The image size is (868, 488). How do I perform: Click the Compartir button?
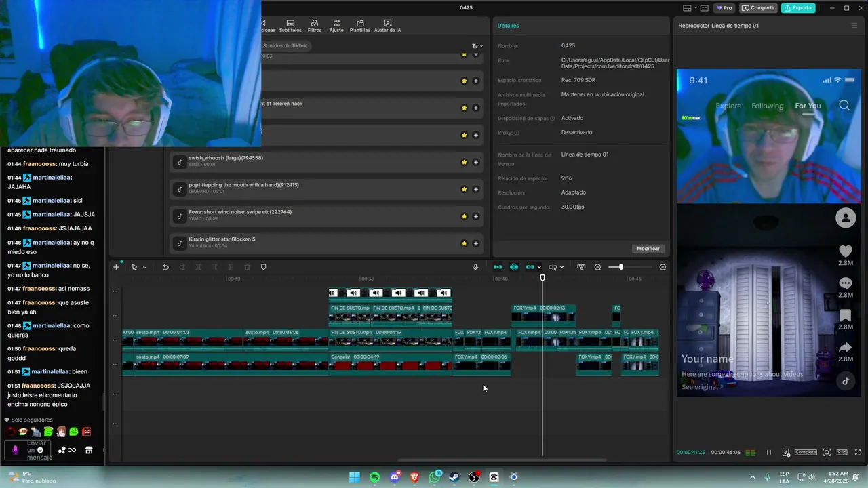(759, 8)
